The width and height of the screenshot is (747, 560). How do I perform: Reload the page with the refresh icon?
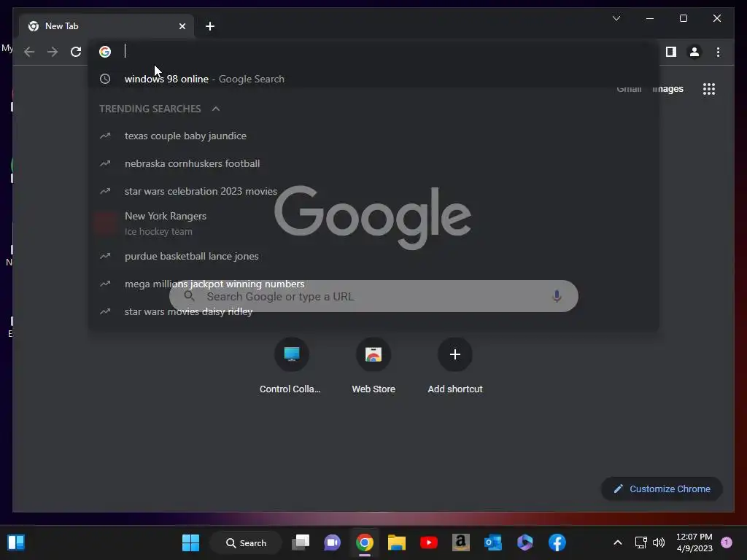pos(76,52)
